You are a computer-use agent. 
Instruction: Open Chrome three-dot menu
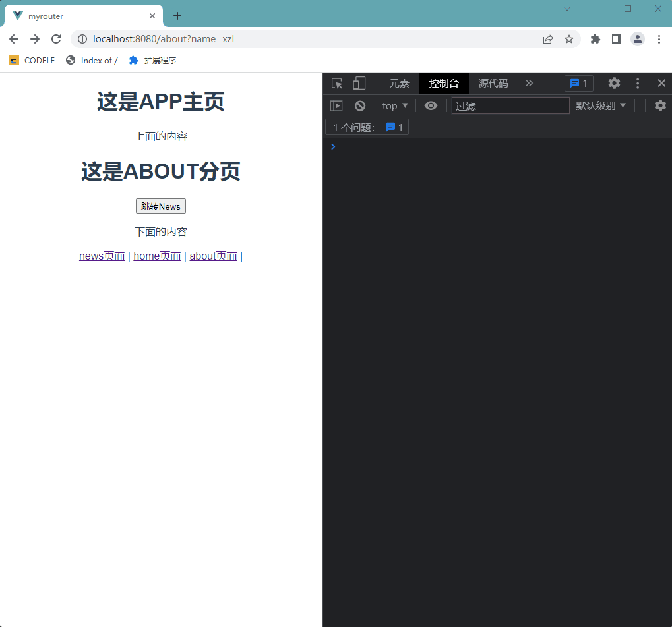(x=659, y=40)
